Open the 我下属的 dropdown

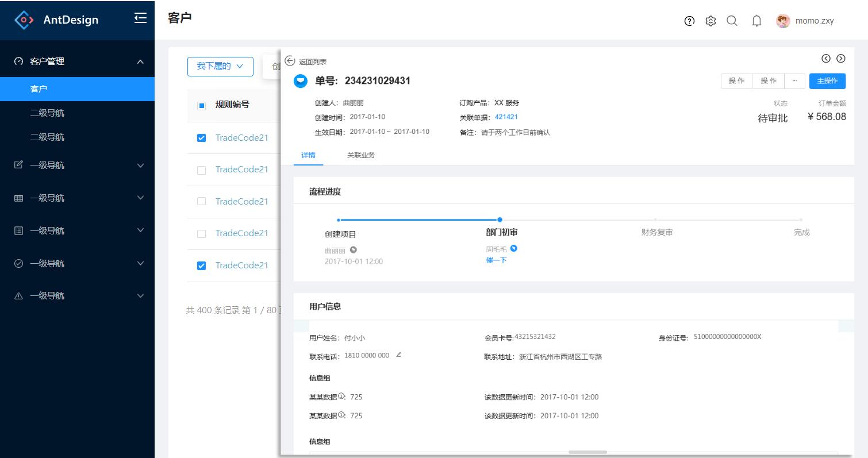[x=220, y=67]
